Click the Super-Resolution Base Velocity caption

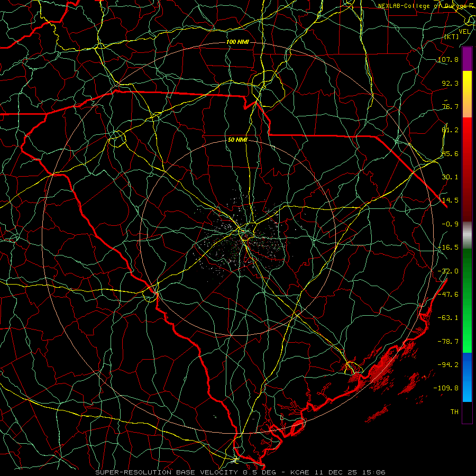coord(241,472)
